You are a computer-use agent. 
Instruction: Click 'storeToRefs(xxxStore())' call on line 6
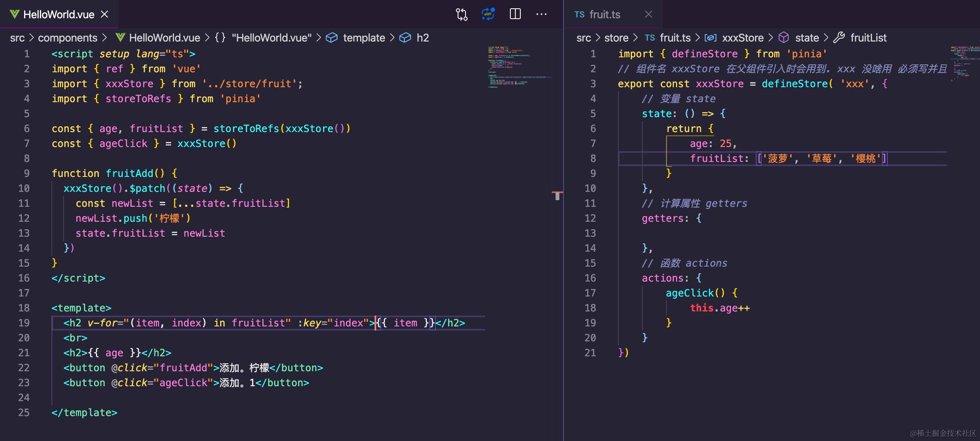(x=282, y=129)
